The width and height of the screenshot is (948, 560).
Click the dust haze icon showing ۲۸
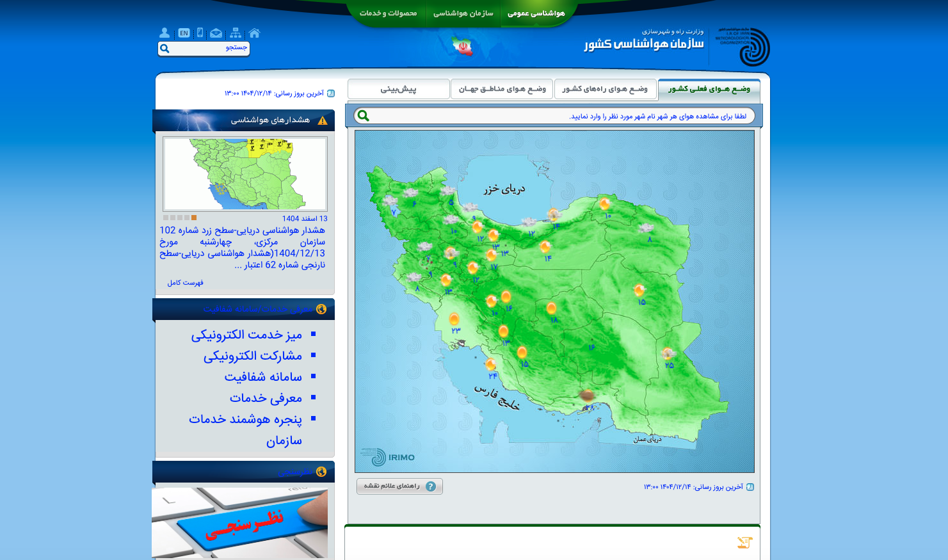click(x=587, y=396)
